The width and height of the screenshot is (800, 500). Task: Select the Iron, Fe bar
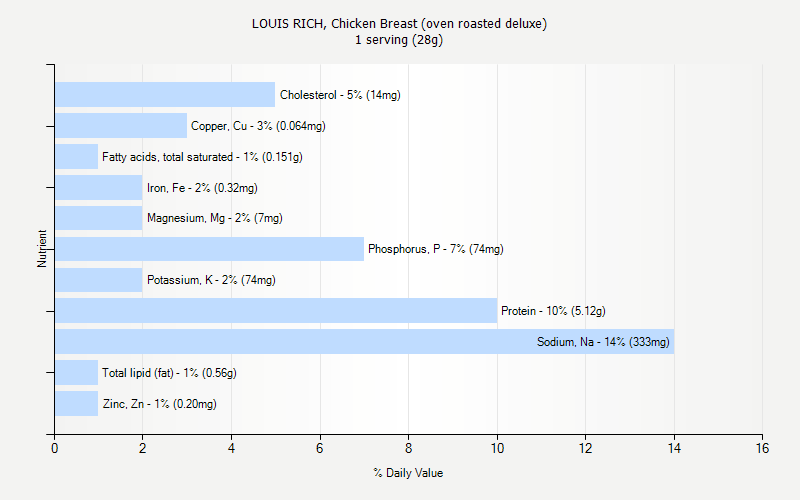tap(98, 188)
